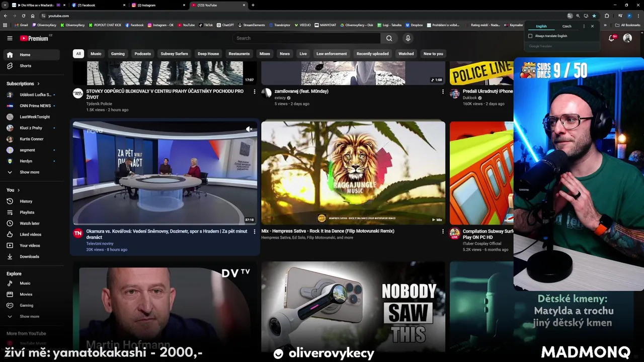Click in the YouTube search field
Screen dimensions: 644x362
307,38
